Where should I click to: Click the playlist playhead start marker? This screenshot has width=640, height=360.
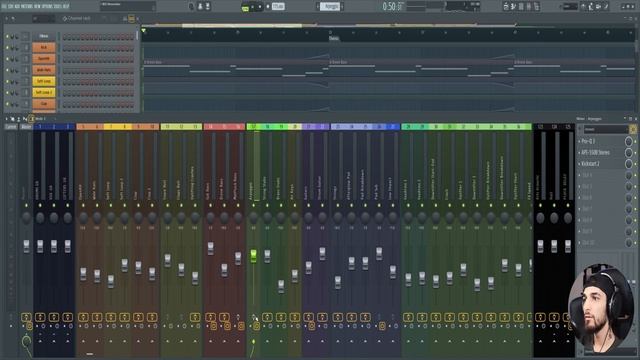(x=144, y=31)
